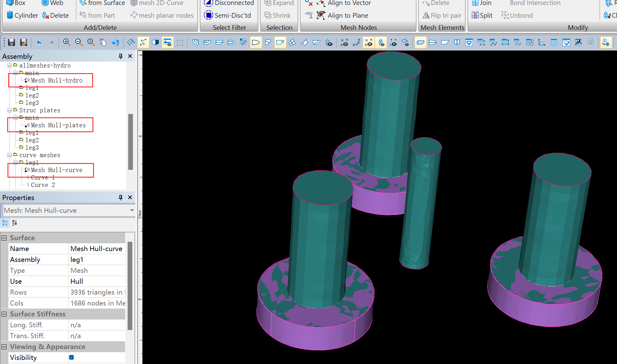Click the Zoom Out magnifier icon
The image size is (617, 364).
pos(79,42)
